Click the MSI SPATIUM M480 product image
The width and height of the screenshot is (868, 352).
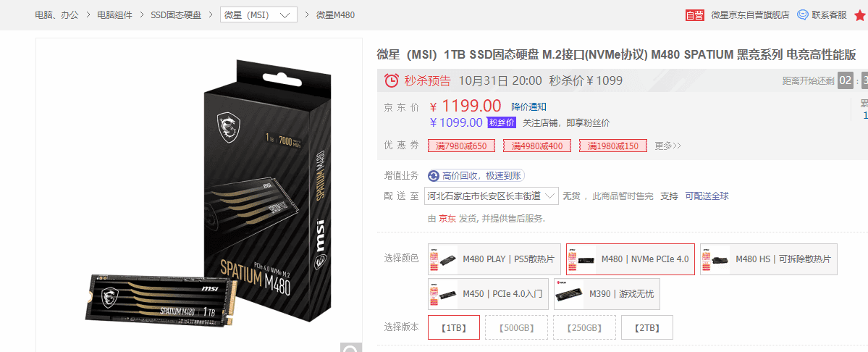[199, 195]
